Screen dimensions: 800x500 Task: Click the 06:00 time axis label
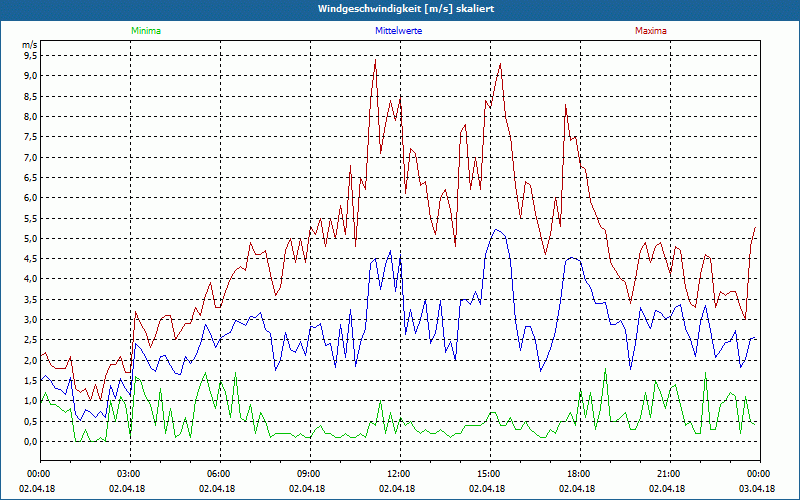click(x=220, y=474)
